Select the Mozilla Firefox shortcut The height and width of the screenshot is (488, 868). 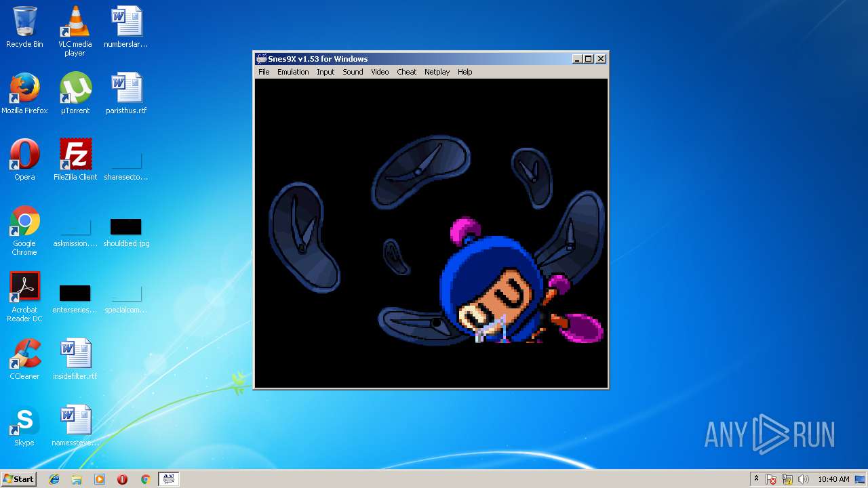[24, 94]
